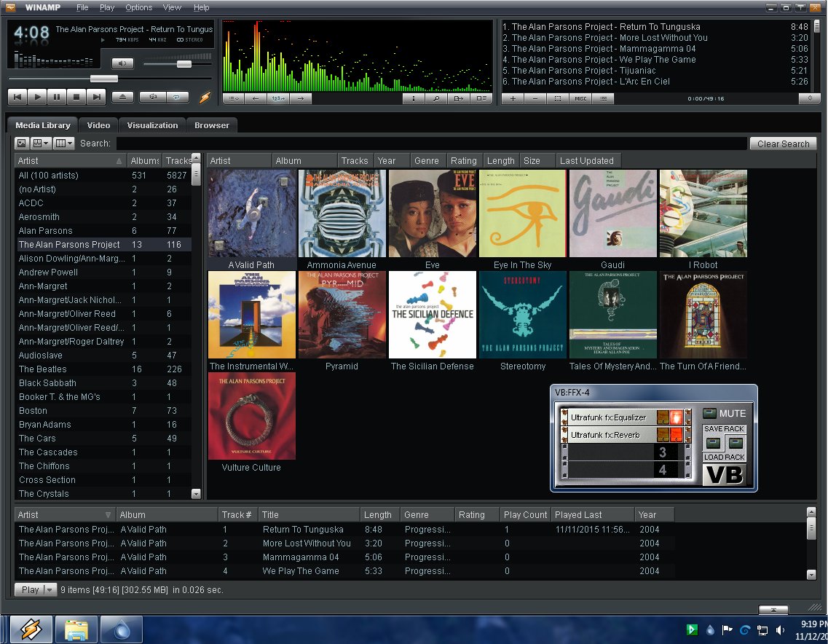Select Audioslave in the artist list
Viewport: 828px width, 644px height.
103,356
